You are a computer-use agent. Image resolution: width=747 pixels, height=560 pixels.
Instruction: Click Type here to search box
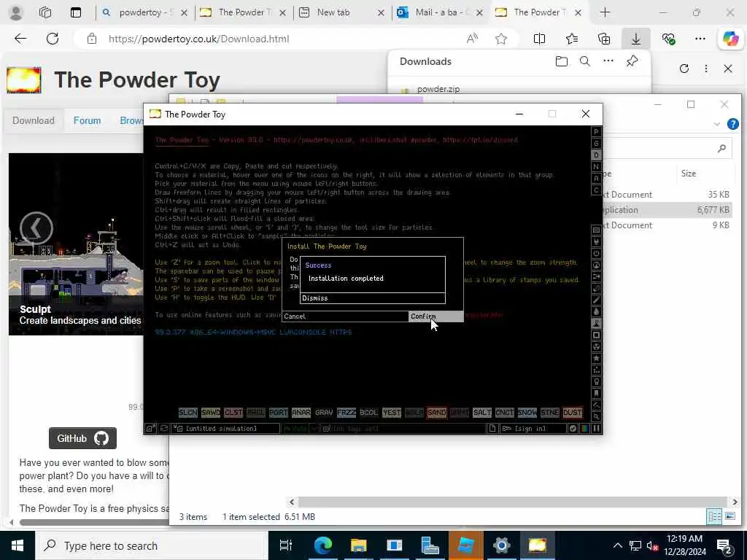click(152, 545)
